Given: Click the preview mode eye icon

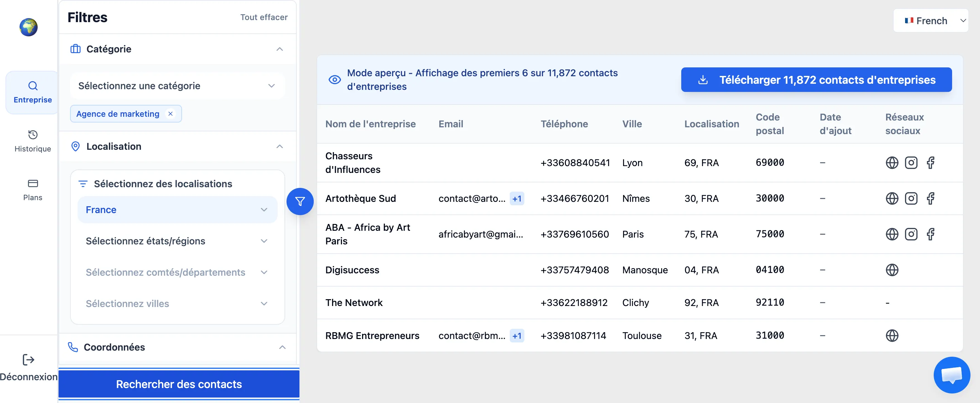Looking at the screenshot, I should coord(334,80).
